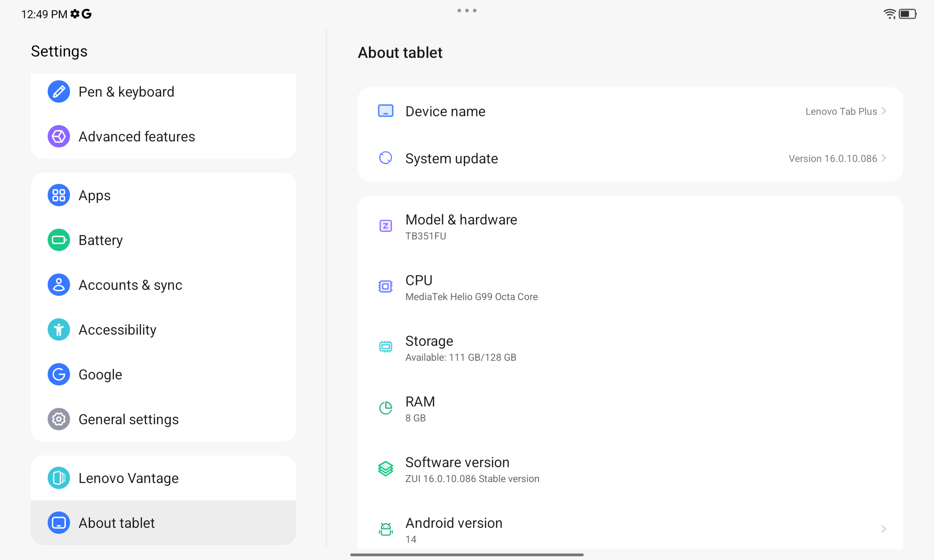This screenshot has height=560, width=934.
Task: Tap the RAM pie chart icon
Action: tap(386, 408)
